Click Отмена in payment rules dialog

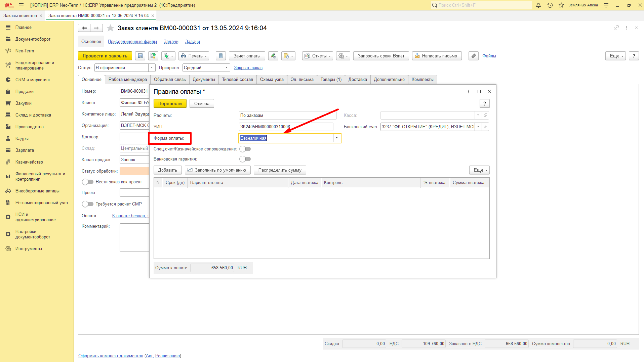coord(202,103)
